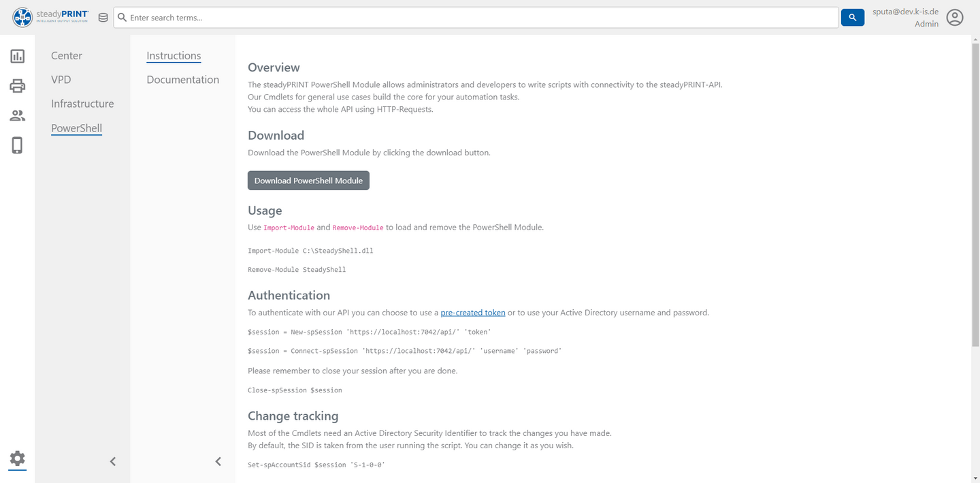This screenshot has width=980, height=483.
Task: Open the user account profile icon
Action: coord(955,18)
